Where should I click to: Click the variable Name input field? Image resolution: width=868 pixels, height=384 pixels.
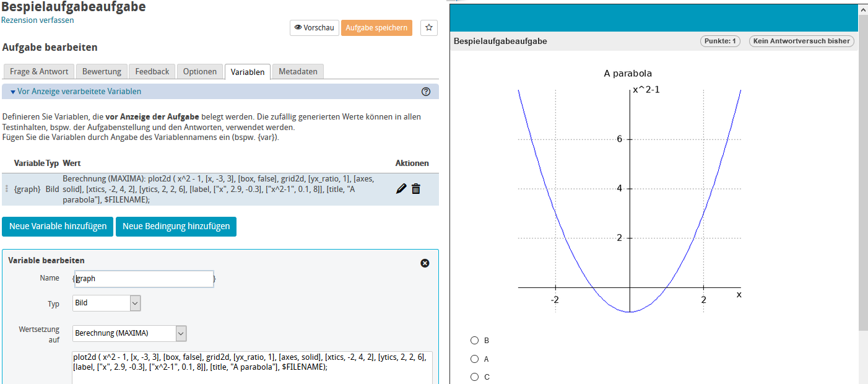[144, 279]
